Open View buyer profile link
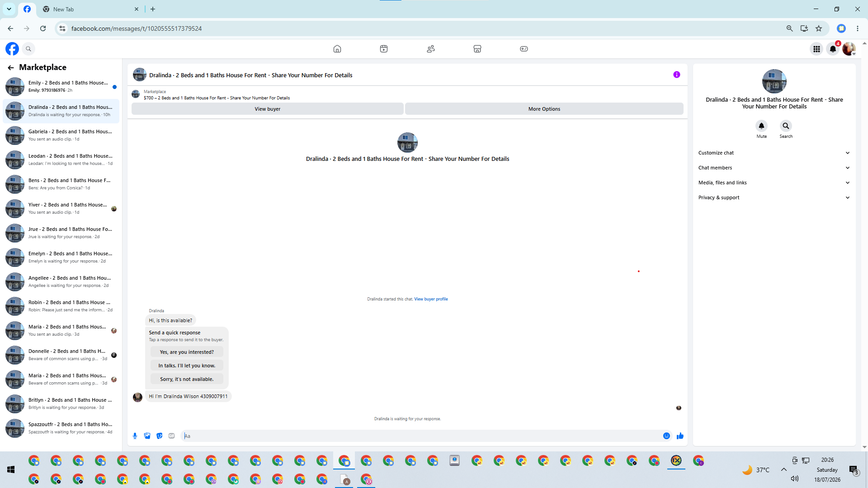This screenshot has height=488, width=868. 431,299
